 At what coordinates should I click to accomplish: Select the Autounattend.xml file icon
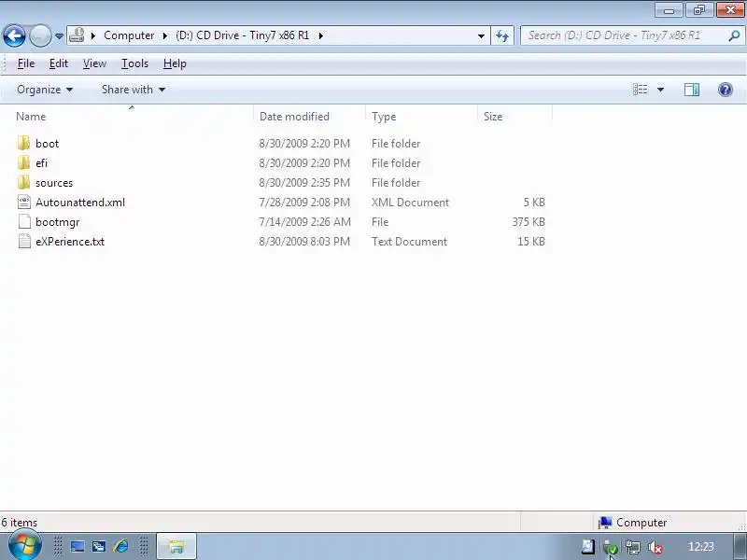click(x=24, y=202)
